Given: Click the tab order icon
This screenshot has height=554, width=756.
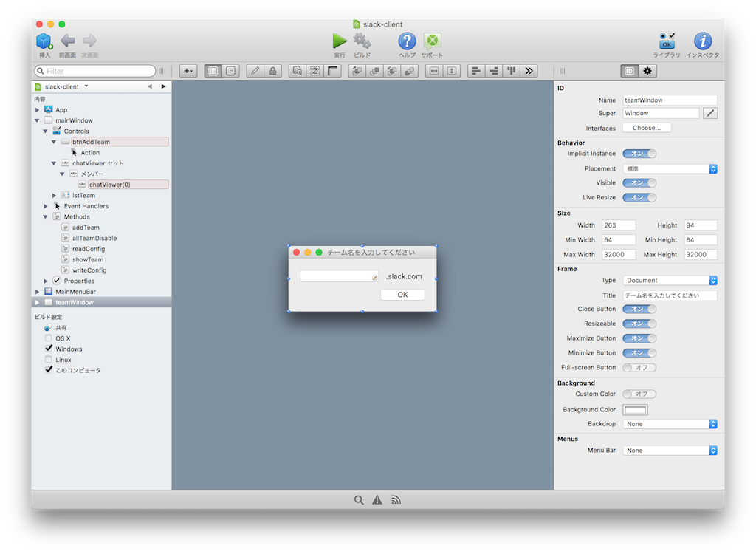Looking at the screenshot, I should 315,71.
